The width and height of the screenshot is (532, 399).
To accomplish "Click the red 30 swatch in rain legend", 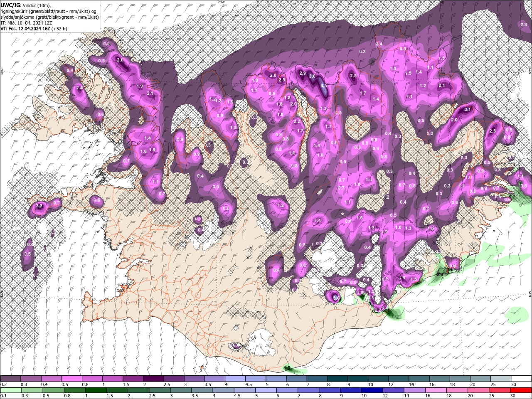I will [x=521, y=390].
